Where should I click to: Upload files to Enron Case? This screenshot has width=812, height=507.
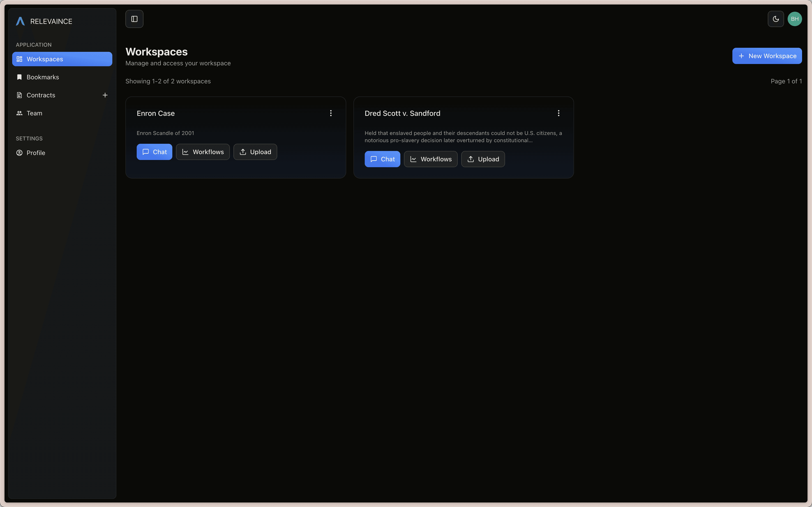(255, 152)
